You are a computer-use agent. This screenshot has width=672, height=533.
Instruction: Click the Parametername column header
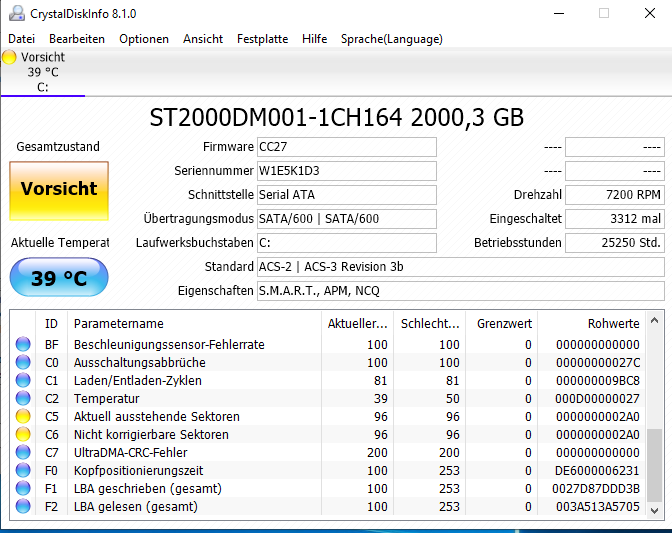pos(194,323)
